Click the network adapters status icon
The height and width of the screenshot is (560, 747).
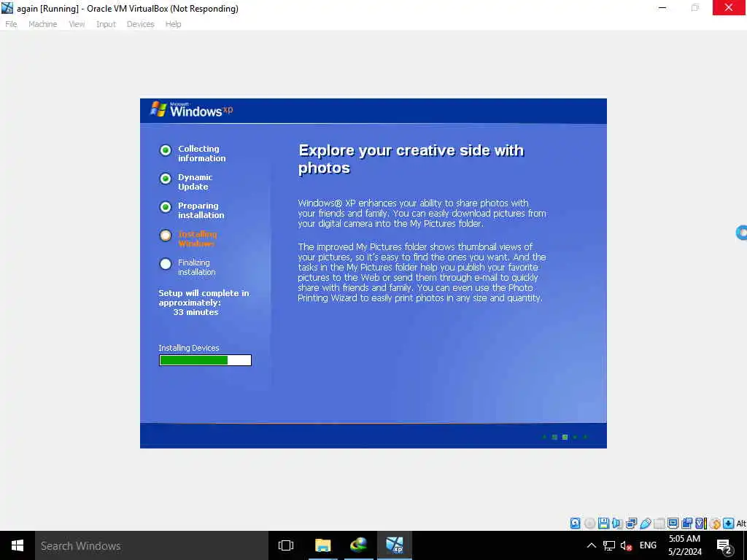(631, 524)
